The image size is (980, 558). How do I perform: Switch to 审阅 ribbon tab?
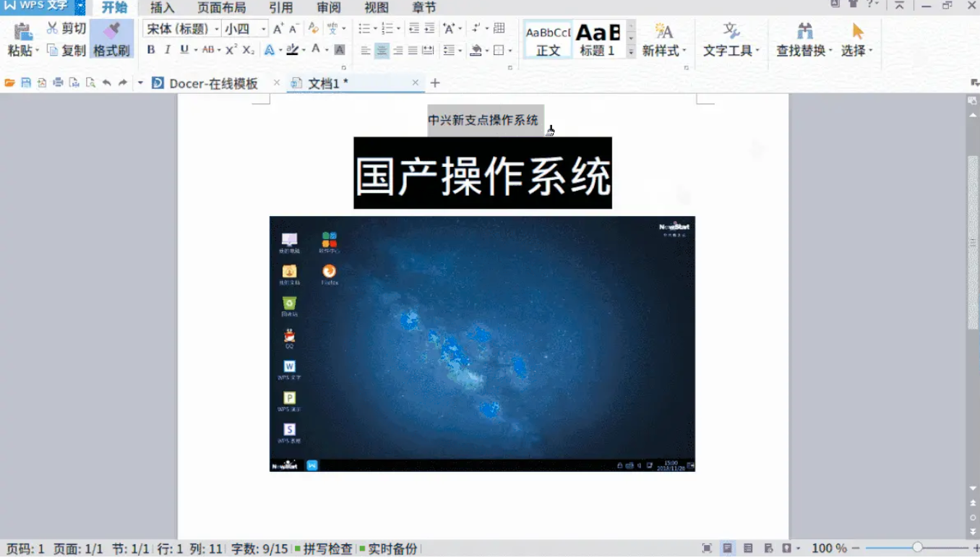[329, 8]
